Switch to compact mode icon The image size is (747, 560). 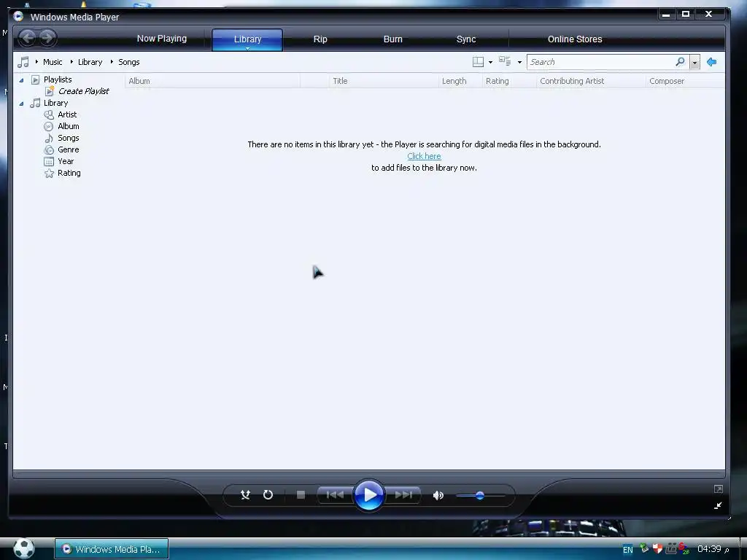click(718, 505)
